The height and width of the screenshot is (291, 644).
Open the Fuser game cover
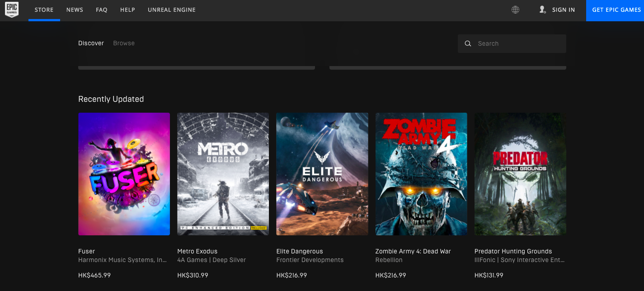pos(124,174)
